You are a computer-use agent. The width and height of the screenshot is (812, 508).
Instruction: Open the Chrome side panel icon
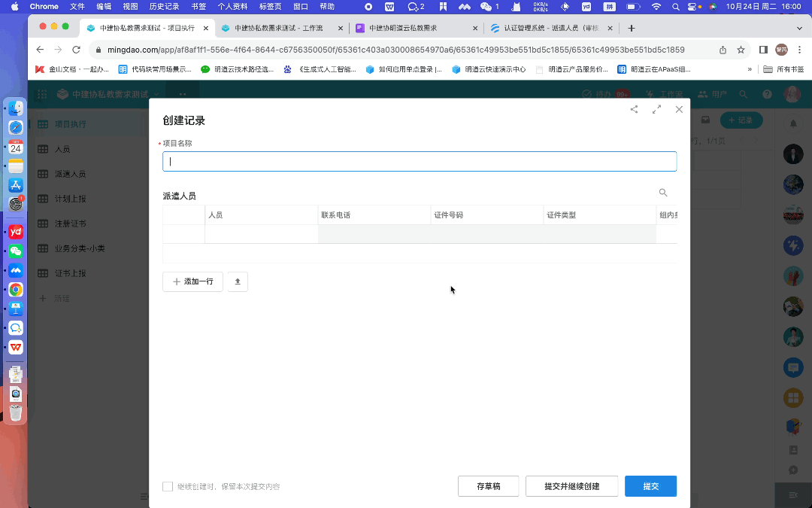click(763, 50)
